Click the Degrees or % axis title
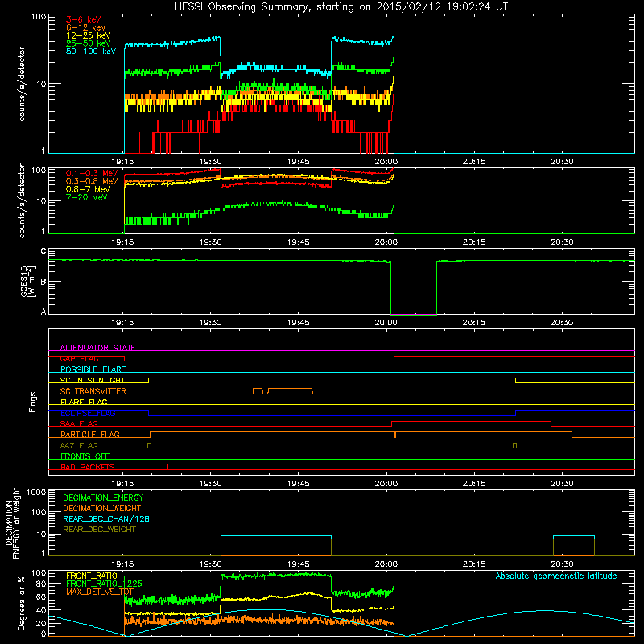This screenshot has height=644, width=644. click(x=22, y=604)
